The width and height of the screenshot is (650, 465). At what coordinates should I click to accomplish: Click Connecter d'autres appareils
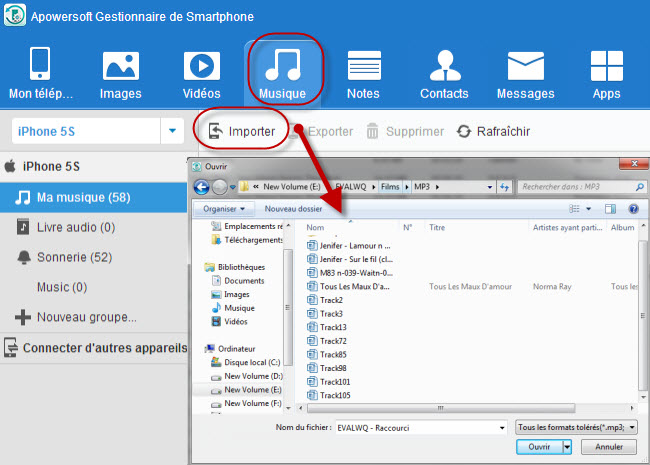coord(95,348)
